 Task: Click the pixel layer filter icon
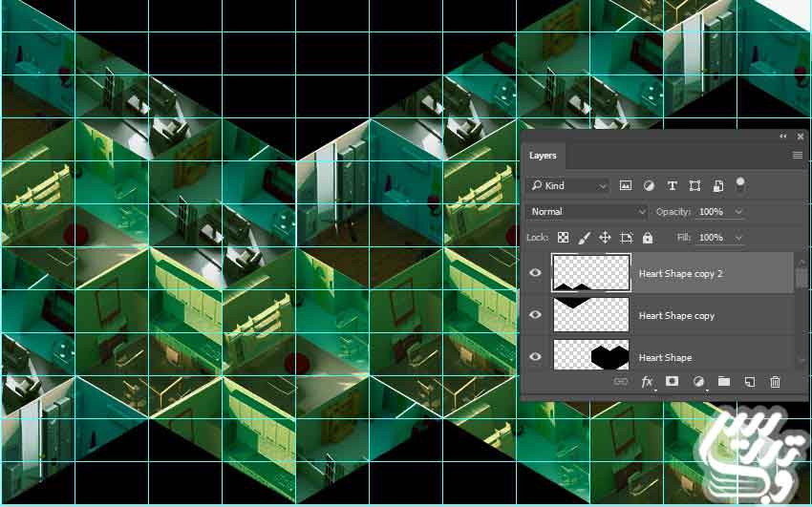626,186
